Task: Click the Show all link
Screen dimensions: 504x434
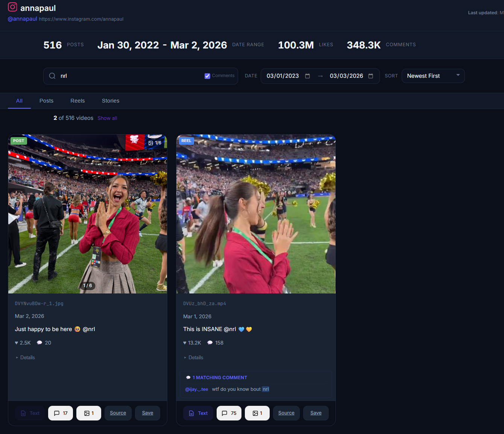Action: 107,118
